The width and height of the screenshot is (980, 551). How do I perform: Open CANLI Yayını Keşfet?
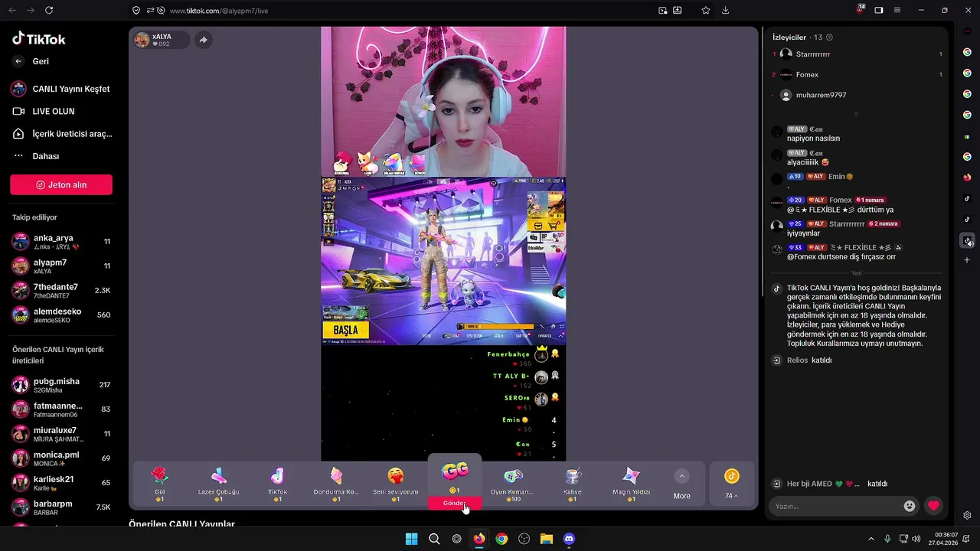tap(61, 89)
